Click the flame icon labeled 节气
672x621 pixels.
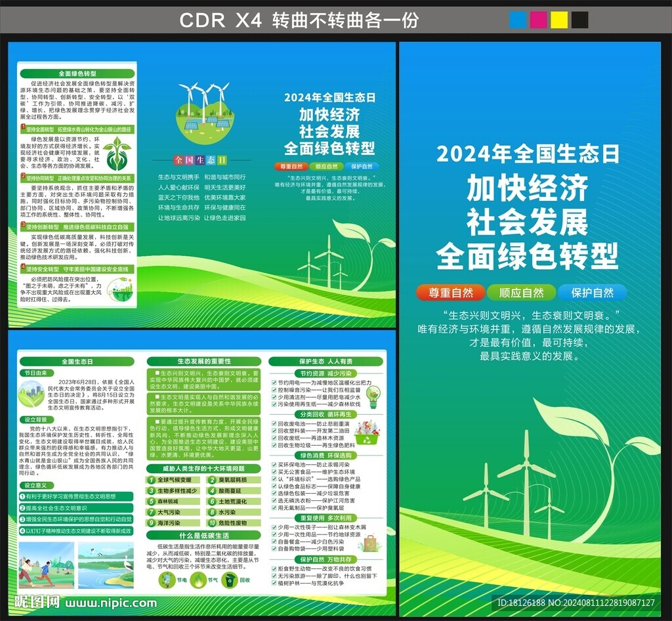click(198, 580)
